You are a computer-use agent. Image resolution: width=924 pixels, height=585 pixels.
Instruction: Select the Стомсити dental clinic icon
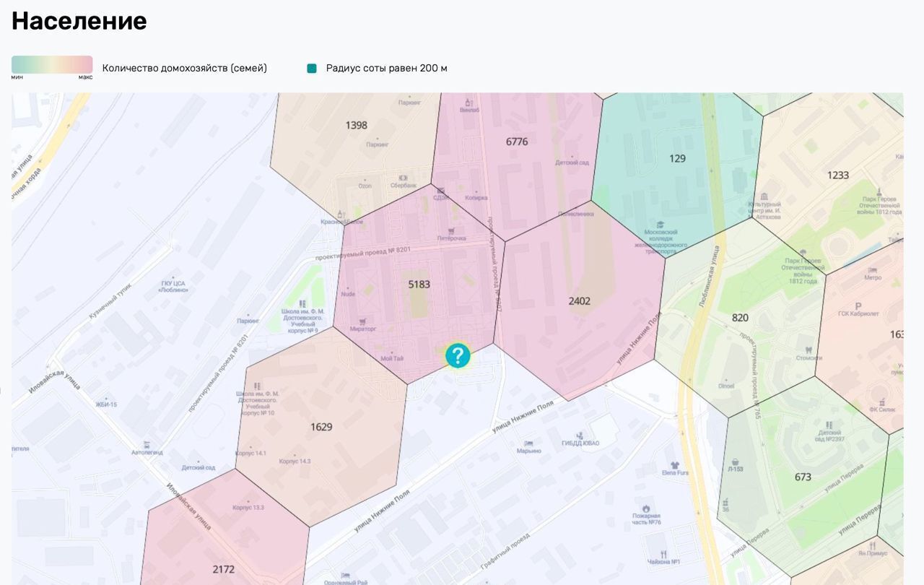808,350
